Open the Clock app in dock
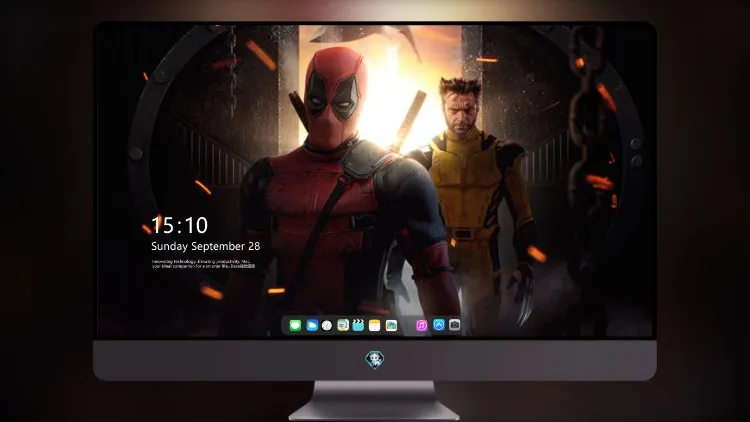The height and width of the screenshot is (422, 750). click(x=327, y=326)
